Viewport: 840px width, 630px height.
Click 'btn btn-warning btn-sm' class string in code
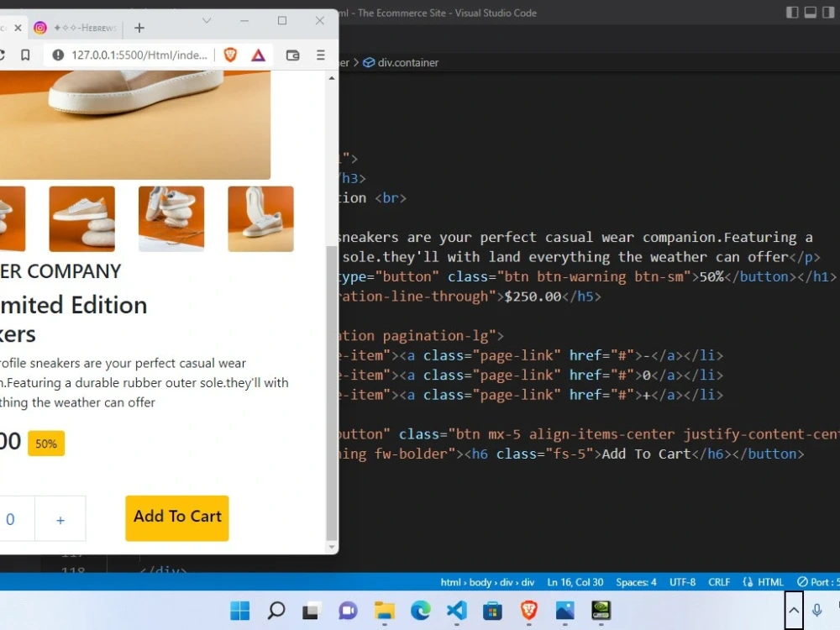[x=594, y=277]
